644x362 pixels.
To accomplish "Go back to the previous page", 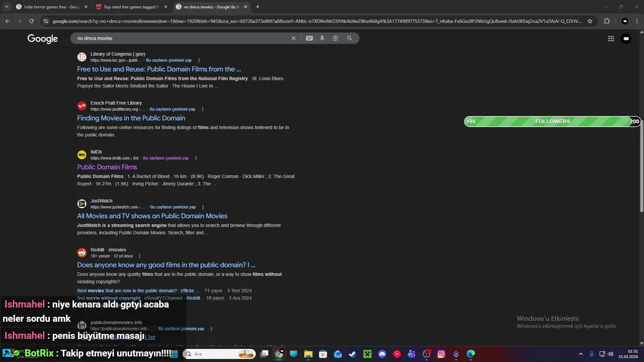I will (7, 21).
